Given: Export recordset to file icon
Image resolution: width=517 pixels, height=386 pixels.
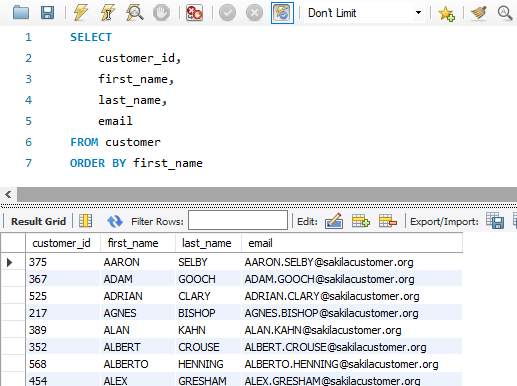Looking at the screenshot, I should pos(495,221).
